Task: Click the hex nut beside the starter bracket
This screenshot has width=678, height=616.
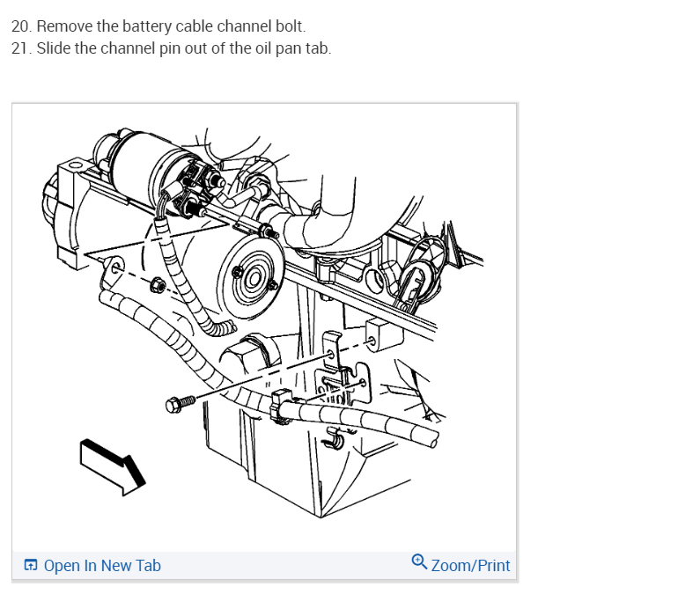Action: click(x=158, y=286)
